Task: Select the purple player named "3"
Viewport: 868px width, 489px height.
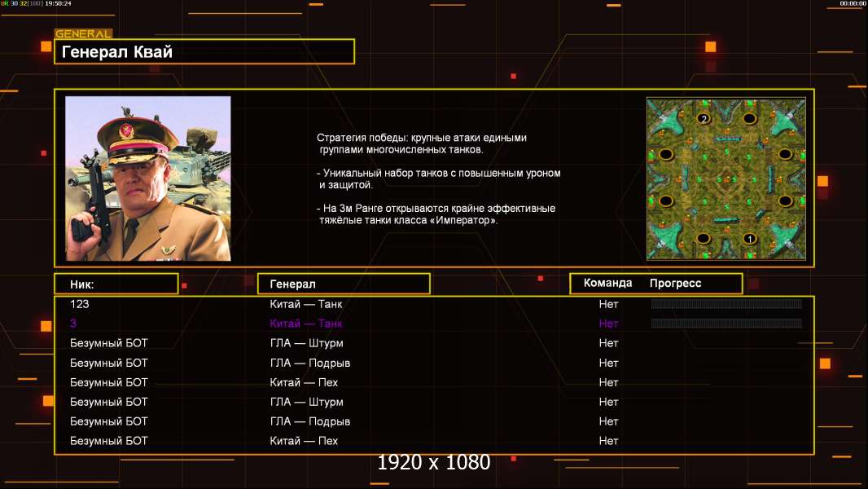Action: click(x=73, y=324)
